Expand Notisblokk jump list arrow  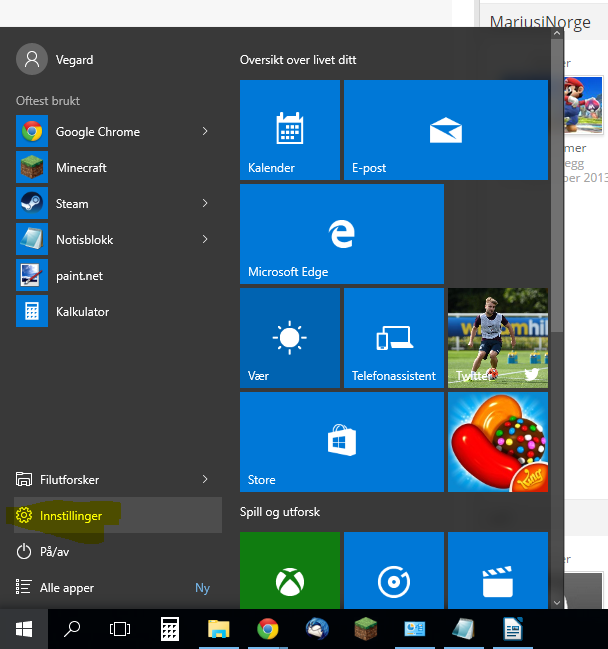point(205,239)
